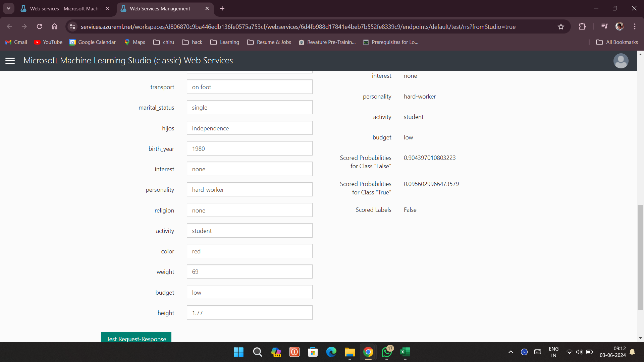Image resolution: width=644 pixels, height=362 pixels.
Task: Edit the religion input field
Action: click(x=250, y=210)
